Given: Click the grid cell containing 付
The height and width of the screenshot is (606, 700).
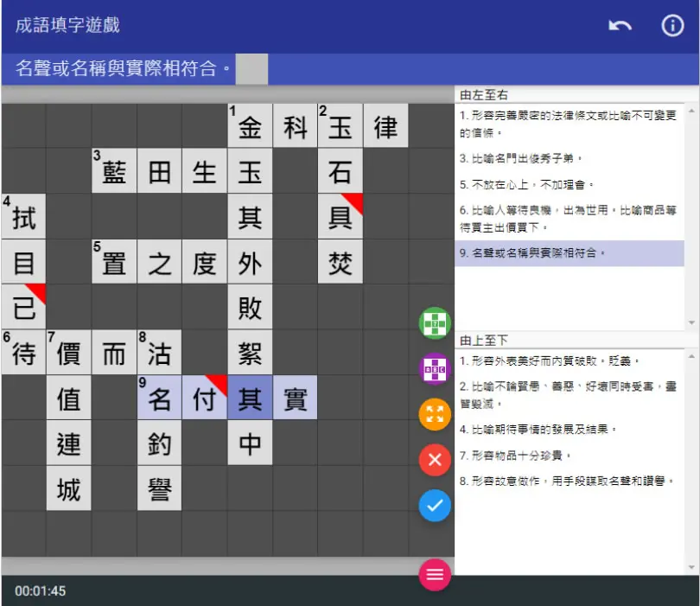Looking at the screenshot, I should coord(205,398).
